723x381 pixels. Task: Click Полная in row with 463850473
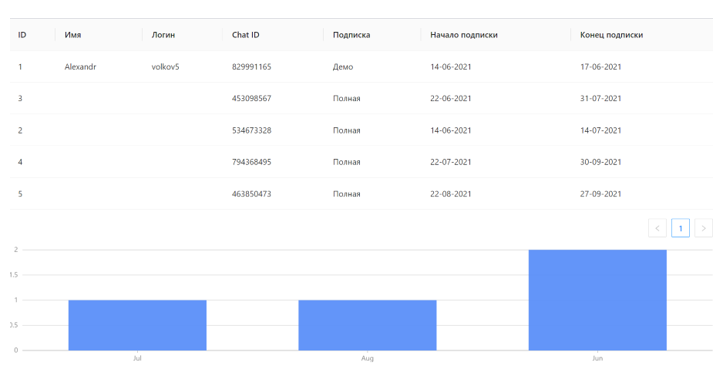[347, 194]
